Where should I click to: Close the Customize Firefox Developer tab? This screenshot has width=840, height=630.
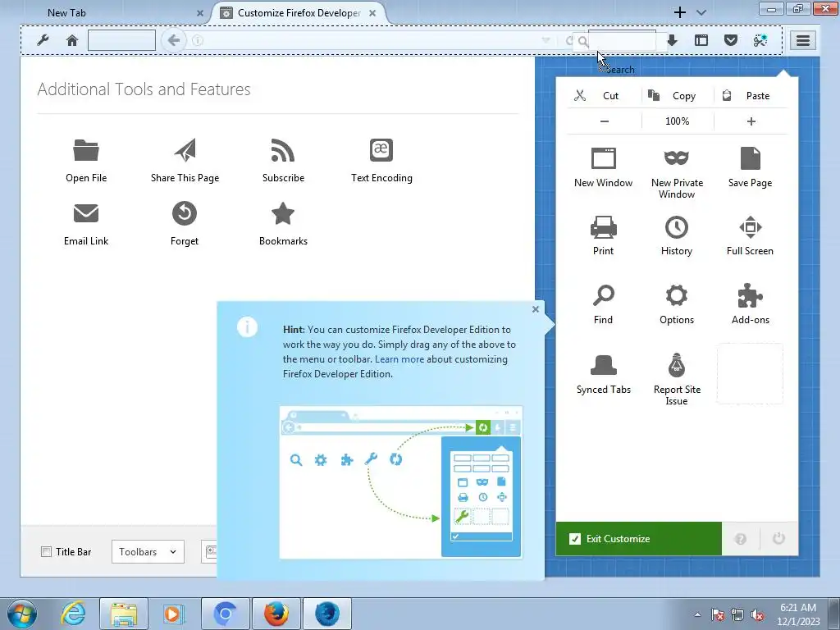373,13
